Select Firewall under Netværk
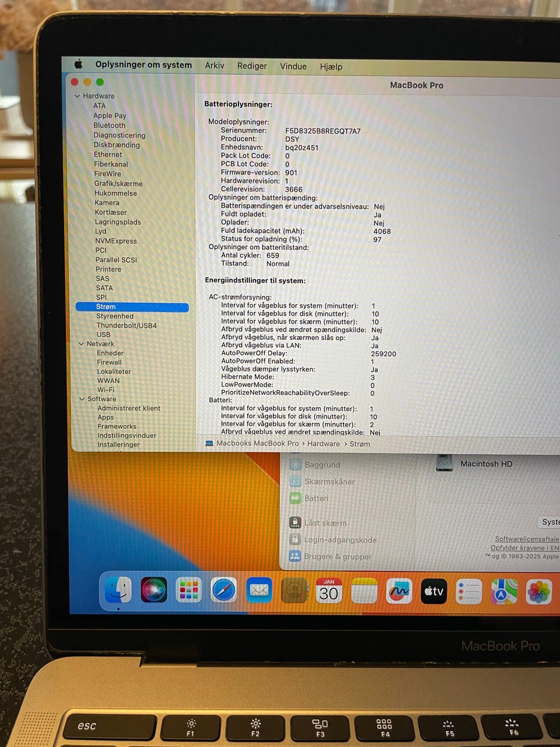Viewport: 560px width, 747px height. (109, 362)
